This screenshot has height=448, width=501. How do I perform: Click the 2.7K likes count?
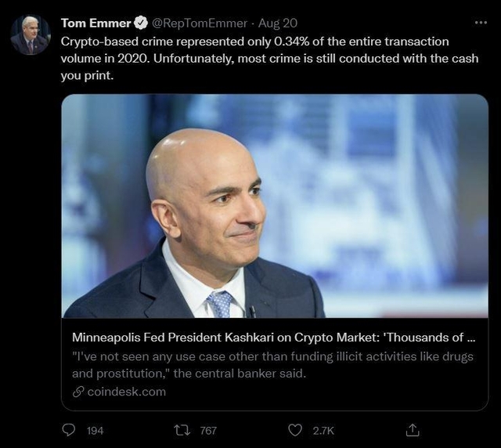tap(323, 430)
